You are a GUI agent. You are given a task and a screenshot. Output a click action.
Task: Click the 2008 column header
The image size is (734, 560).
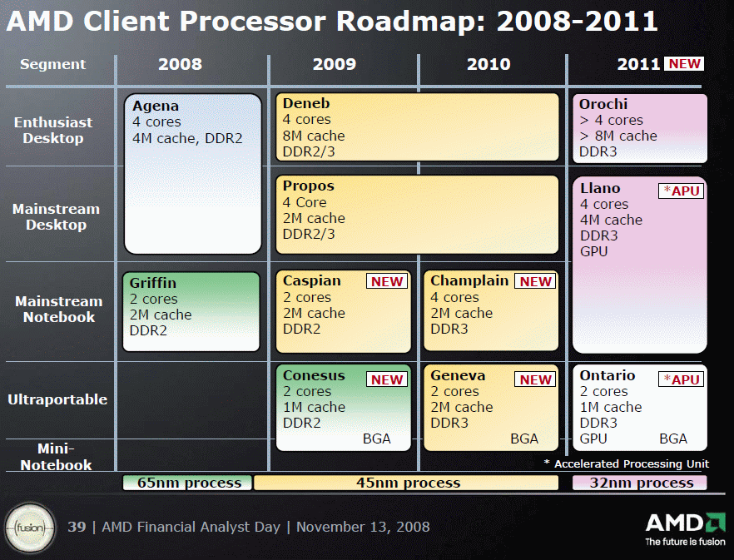point(181,64)
